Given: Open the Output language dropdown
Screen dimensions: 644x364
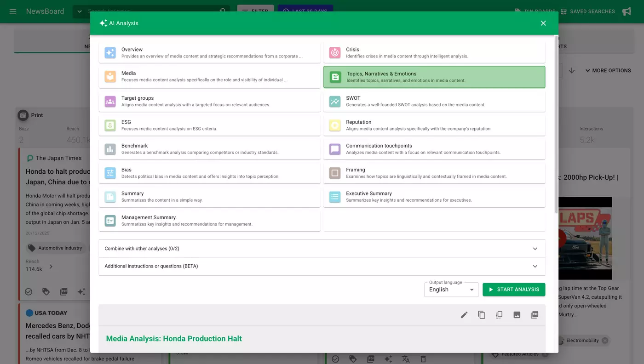Looking at the screenshot, I should (x=451, y=290).
